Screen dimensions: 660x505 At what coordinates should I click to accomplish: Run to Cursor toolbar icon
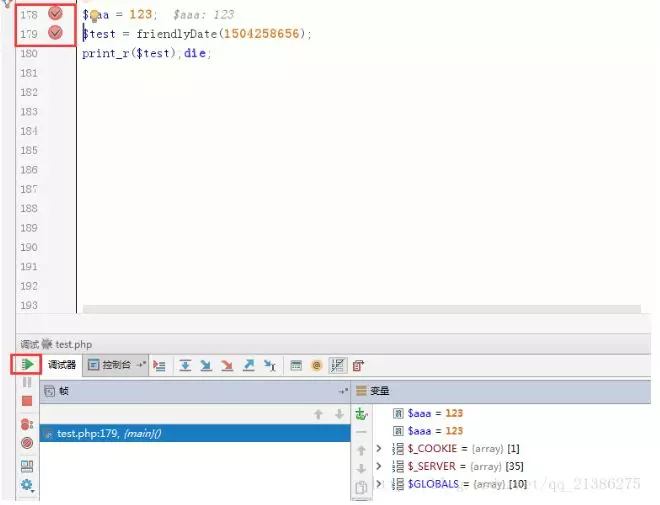tap(270, 365)
